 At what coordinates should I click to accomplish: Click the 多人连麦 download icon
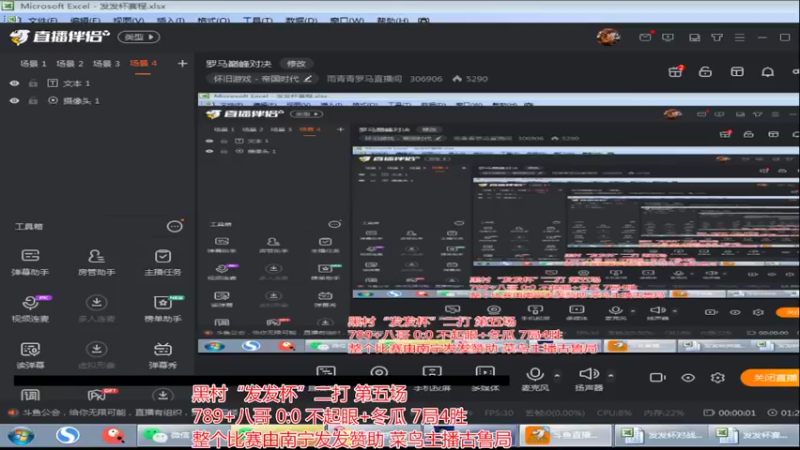click(x=96, y=303)
